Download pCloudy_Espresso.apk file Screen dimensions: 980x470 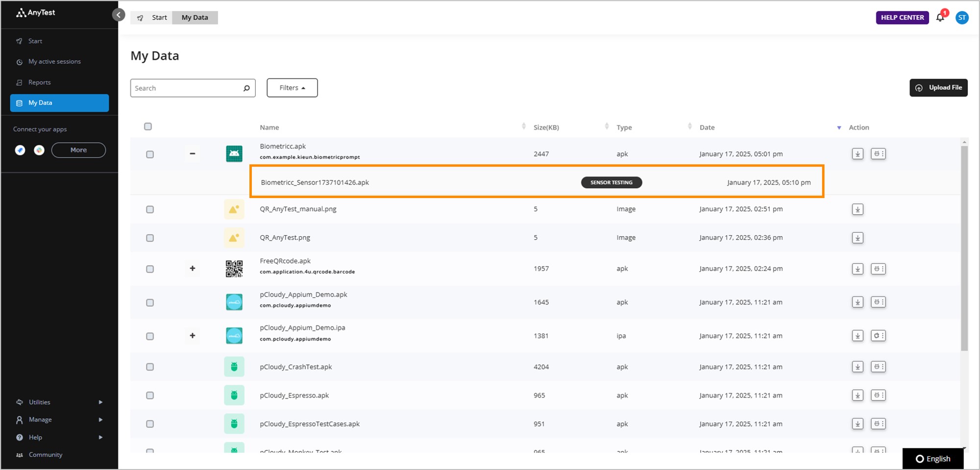click(857, 395)
